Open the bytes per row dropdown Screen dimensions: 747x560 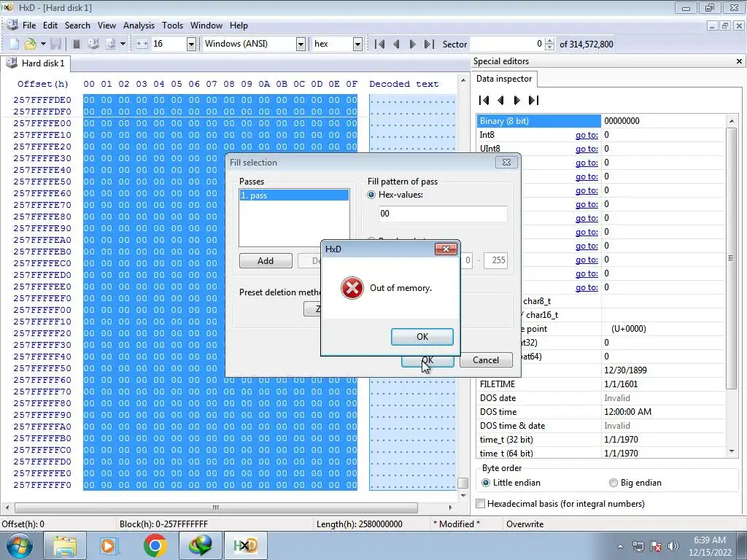coord(191,44)
